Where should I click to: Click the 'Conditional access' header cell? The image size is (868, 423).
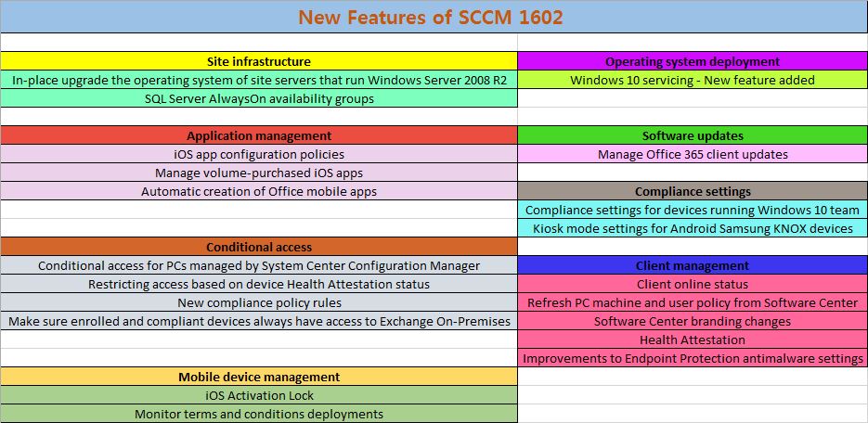click(259, 247)
